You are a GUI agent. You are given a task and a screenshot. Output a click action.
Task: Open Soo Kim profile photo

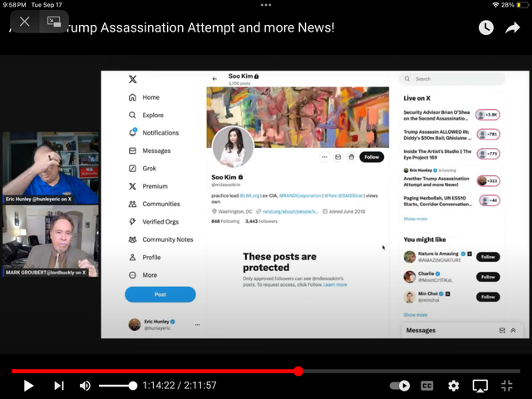point(233,147)
